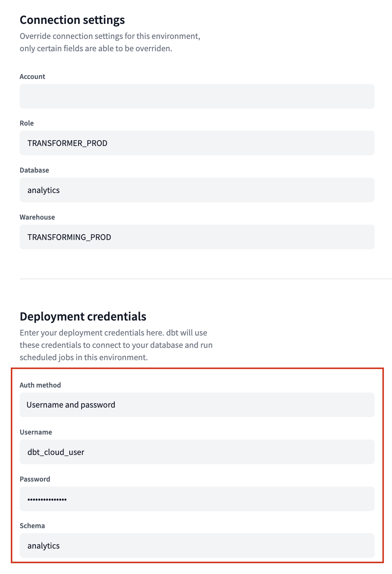Select the Role field showing TRANSFORMER_PROD
This screenshot has width=392, height=574.
196,143
